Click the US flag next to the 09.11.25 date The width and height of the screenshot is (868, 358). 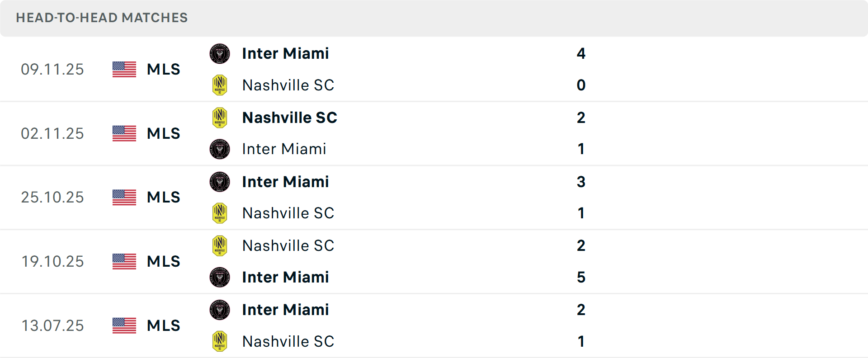124,69
